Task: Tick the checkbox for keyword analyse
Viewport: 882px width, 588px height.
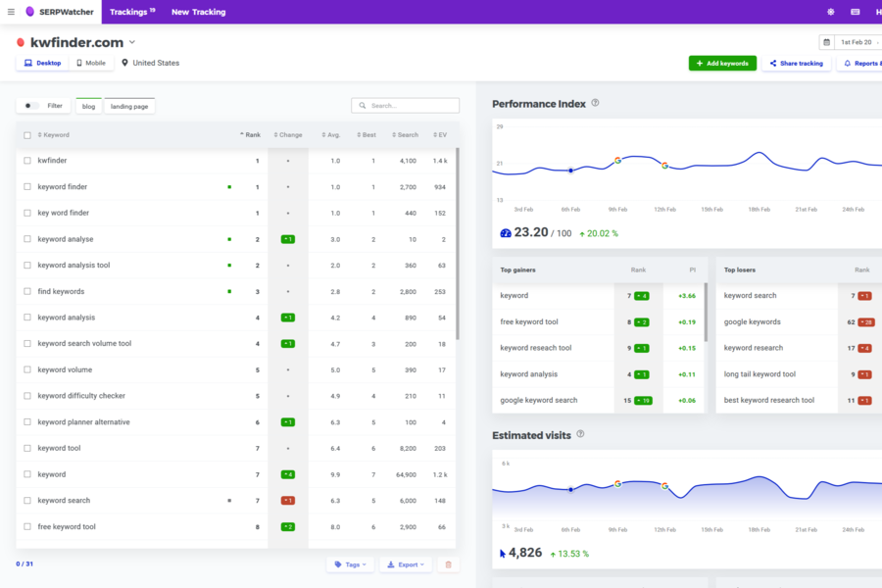Action: (x=27, y=239)
